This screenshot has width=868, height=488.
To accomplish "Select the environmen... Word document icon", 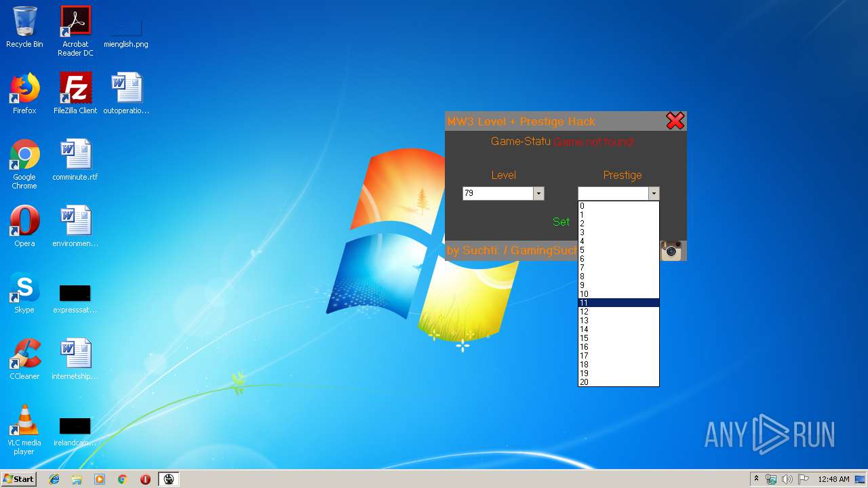I will [x=75, y=226].
